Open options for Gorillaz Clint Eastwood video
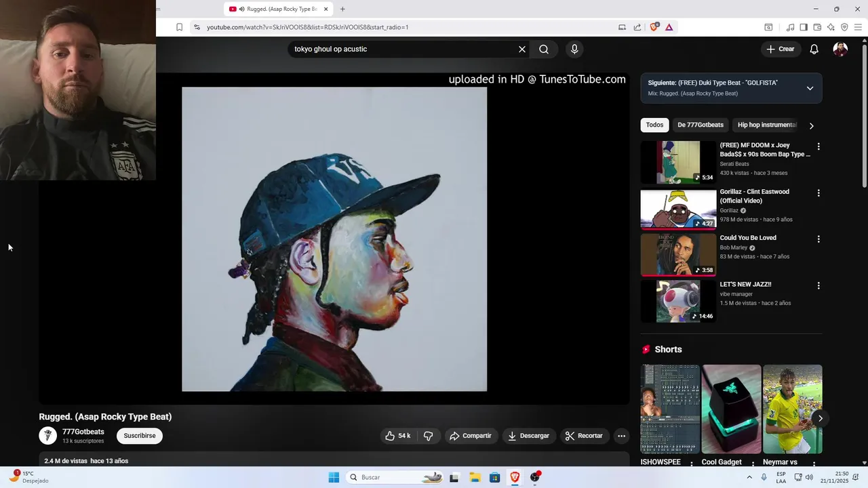868x488 pixels. click(x=818, y=193)
